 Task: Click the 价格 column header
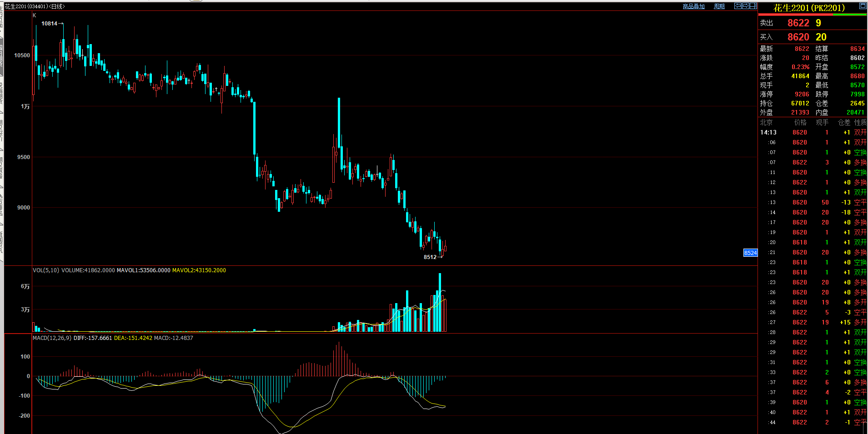coord(800,122)
